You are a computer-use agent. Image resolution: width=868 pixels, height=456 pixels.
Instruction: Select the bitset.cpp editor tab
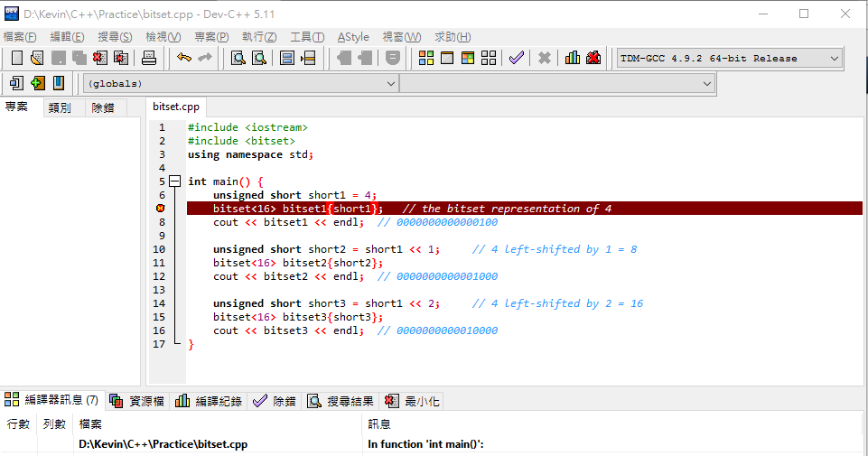176,107
